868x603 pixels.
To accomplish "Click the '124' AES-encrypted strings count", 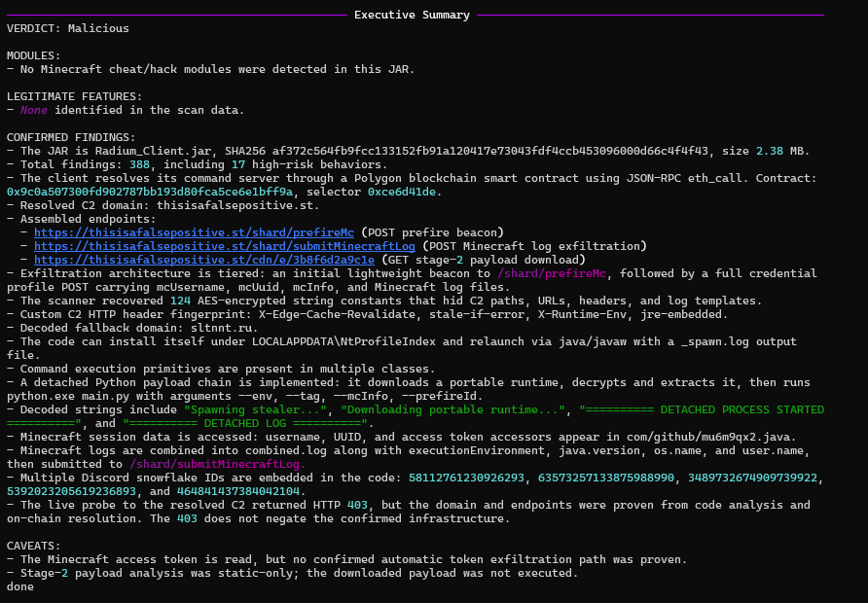I will coord(180,301).
